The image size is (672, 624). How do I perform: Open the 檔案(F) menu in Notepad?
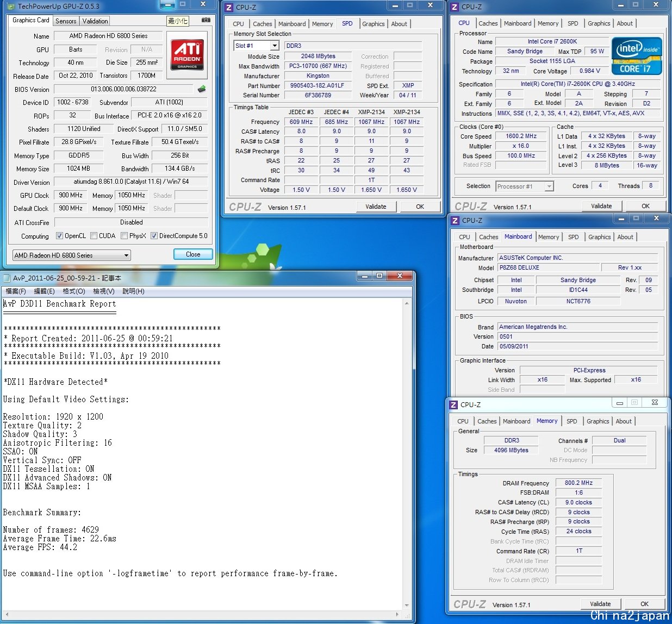tap(16, 291)
